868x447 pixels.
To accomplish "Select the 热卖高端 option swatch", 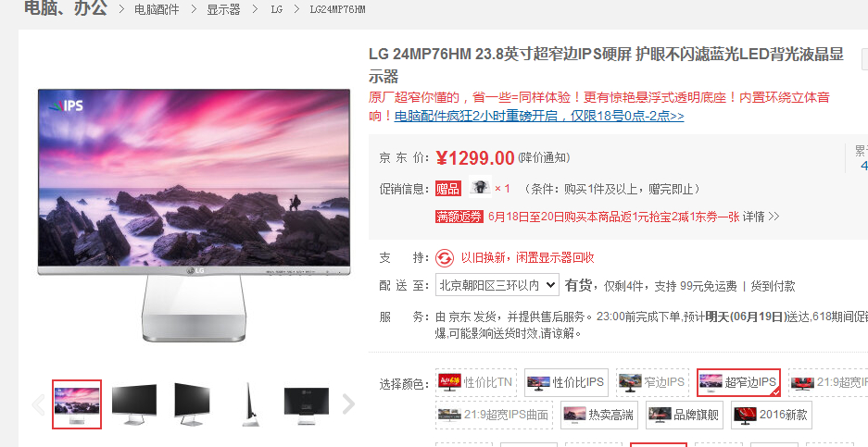I will (599, 415).
